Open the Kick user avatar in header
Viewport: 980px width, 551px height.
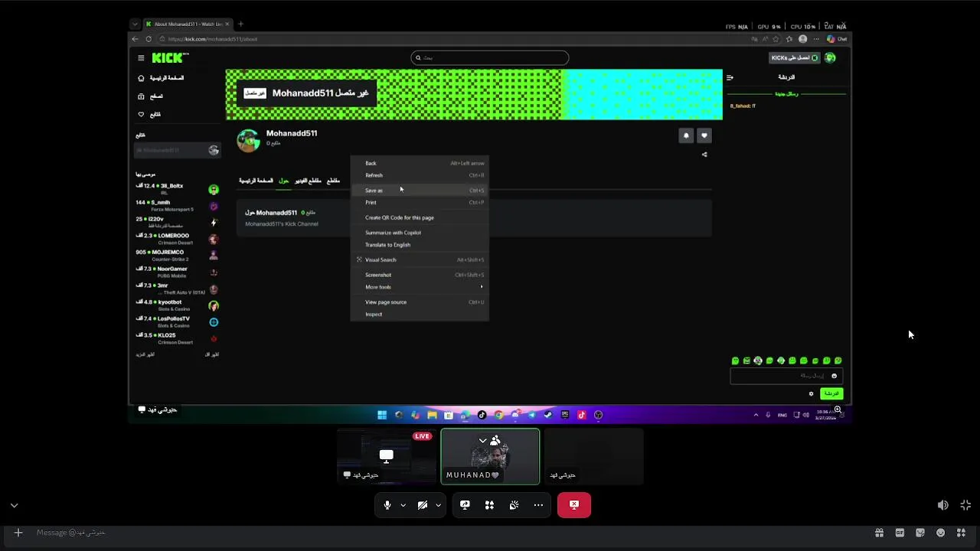click(x=831, y=57)
